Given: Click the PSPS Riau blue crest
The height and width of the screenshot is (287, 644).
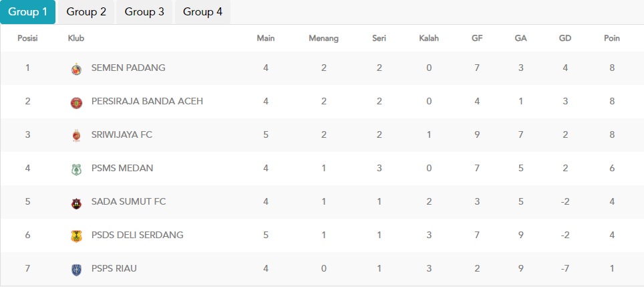Looking at the screenshot, I should 76,270.
